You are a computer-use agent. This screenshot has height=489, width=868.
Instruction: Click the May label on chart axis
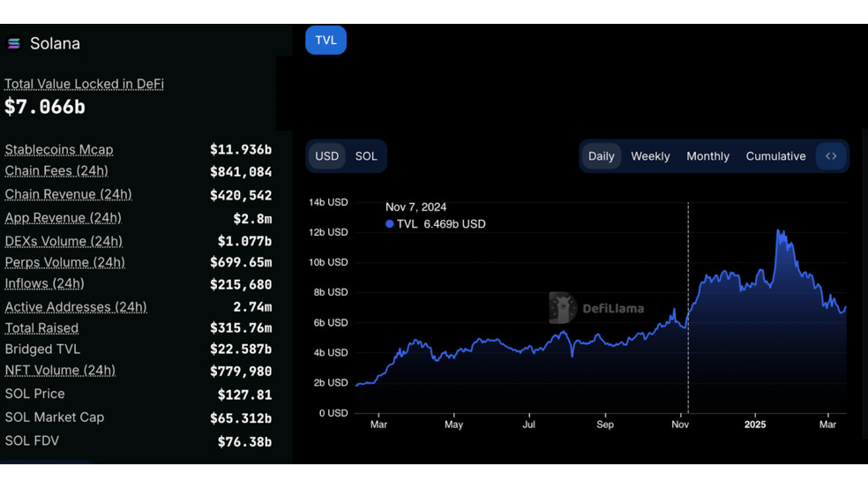coord(453,425)
